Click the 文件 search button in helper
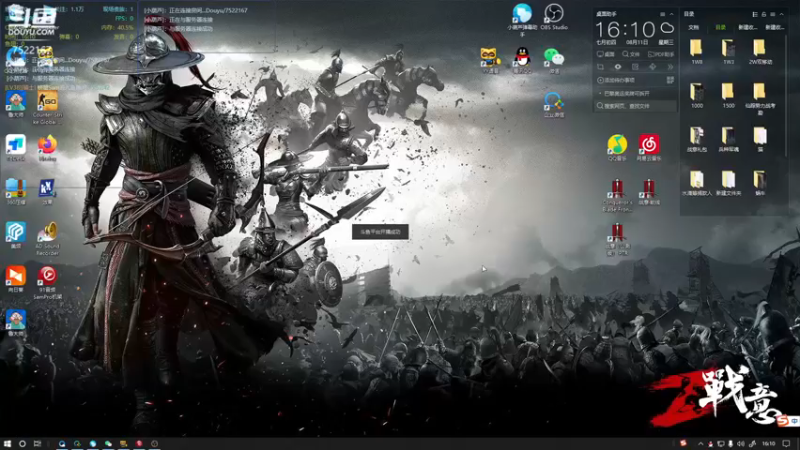 click(x=631, y=54)
